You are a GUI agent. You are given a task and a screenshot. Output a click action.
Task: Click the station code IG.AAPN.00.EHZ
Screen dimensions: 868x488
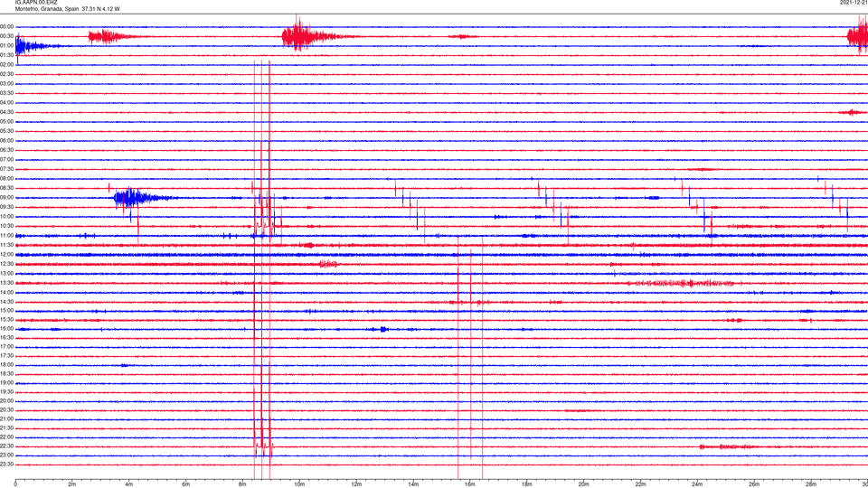point(36,2)
